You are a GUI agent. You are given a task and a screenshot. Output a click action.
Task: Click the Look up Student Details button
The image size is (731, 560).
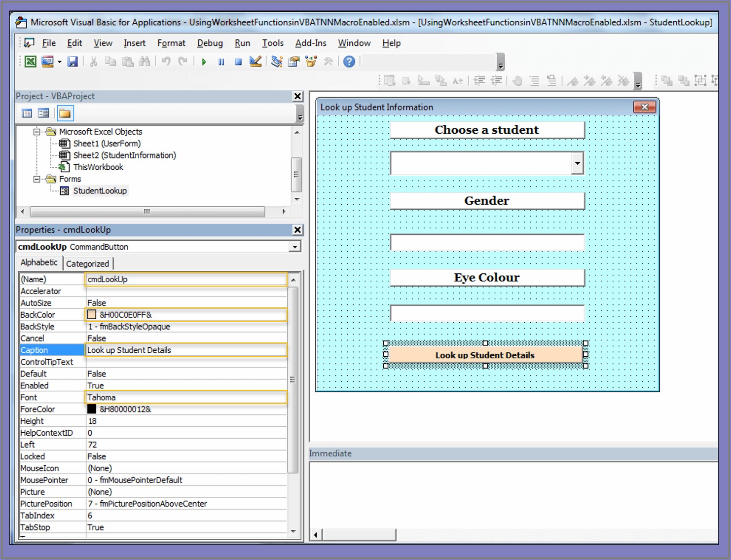pos(485,355)
